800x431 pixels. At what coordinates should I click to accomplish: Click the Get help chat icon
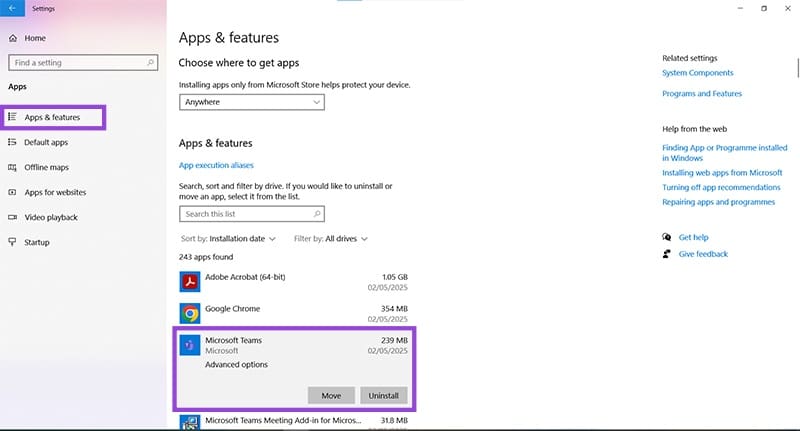pyautogui.click(x=666, y=237)
